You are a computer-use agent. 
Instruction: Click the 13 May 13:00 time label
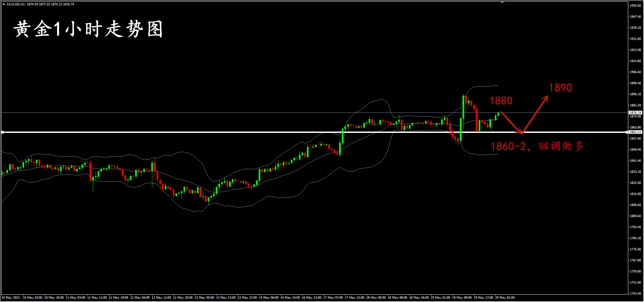coord(226,298)
